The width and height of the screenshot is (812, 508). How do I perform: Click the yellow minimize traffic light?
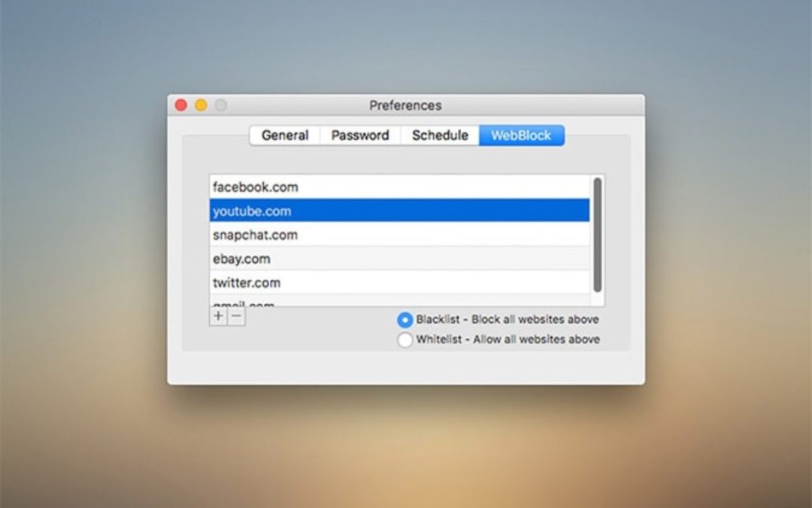(200, 105)
